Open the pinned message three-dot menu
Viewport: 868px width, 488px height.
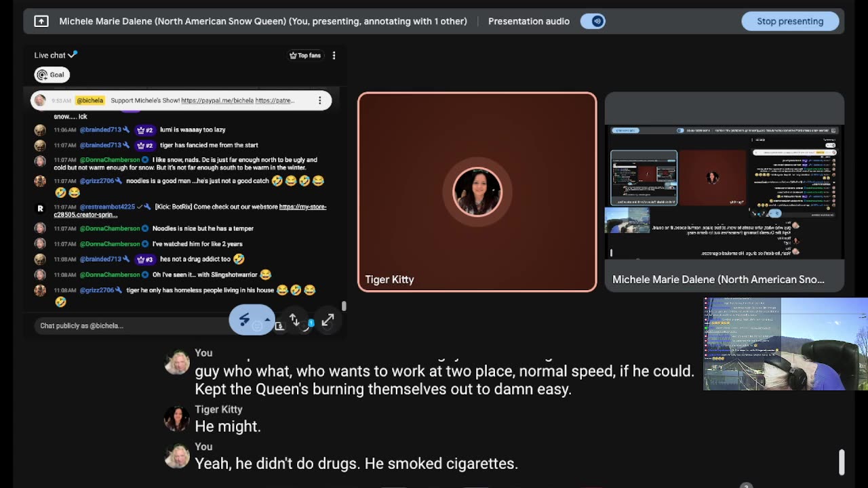[320, 100]
